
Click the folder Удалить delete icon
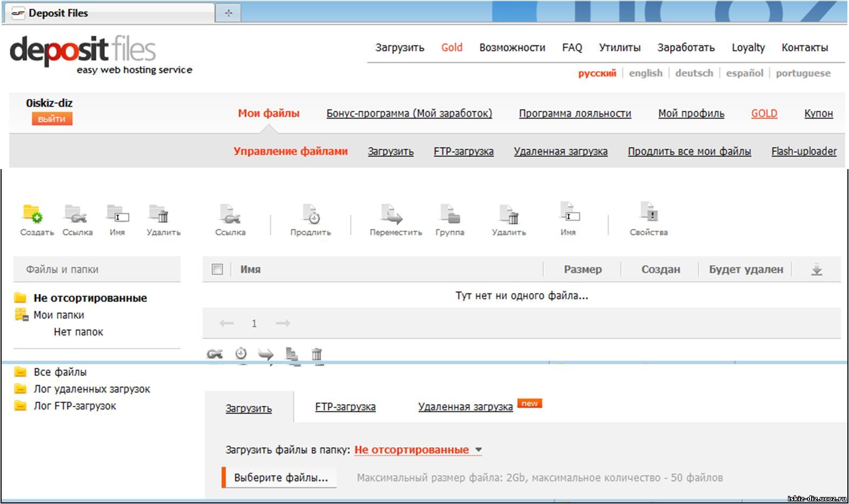click(x=159, y=214)
